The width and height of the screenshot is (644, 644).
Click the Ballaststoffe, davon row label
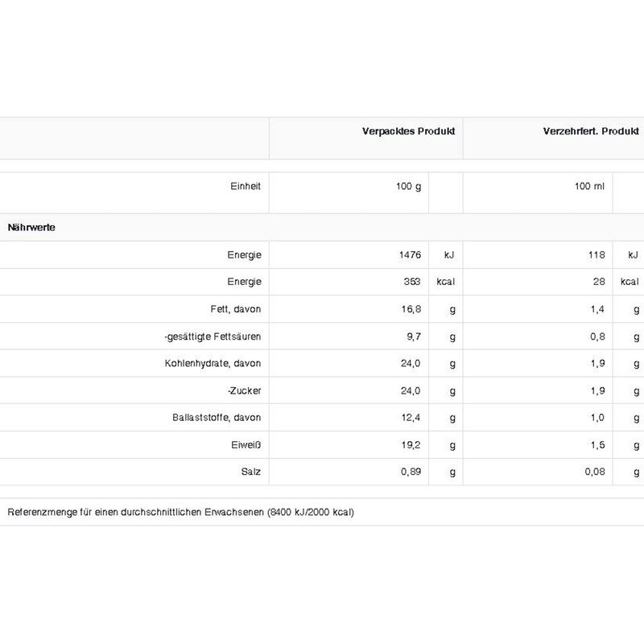(x=217, y=417)
